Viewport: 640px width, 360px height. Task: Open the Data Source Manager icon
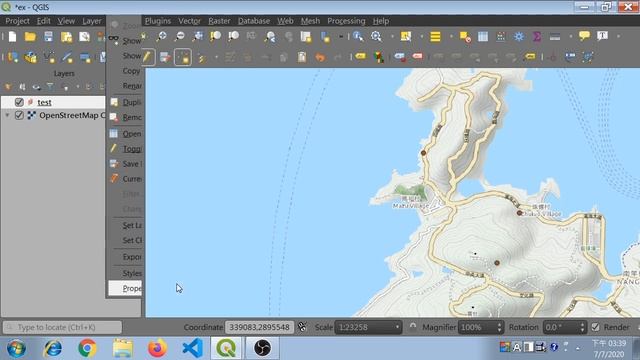(x=13, y=57)
